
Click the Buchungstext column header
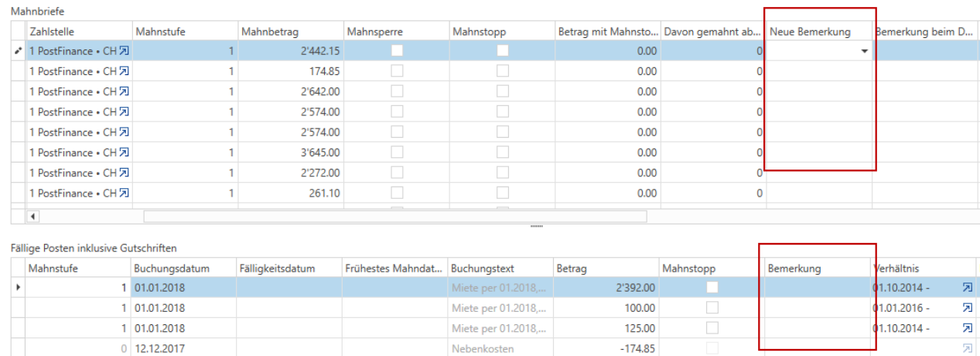pos(500,269)
